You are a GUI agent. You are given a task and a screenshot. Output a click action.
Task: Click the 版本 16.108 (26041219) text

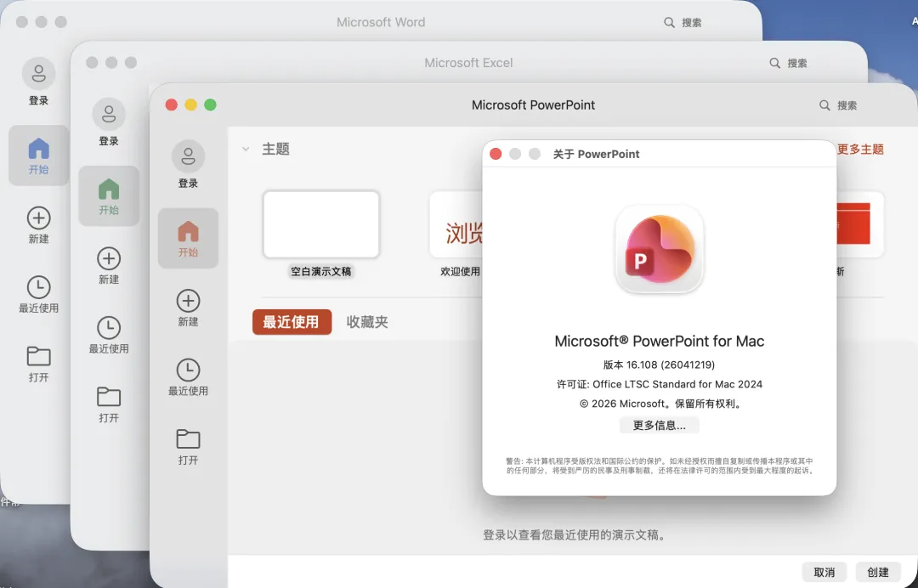coord(660,365)
